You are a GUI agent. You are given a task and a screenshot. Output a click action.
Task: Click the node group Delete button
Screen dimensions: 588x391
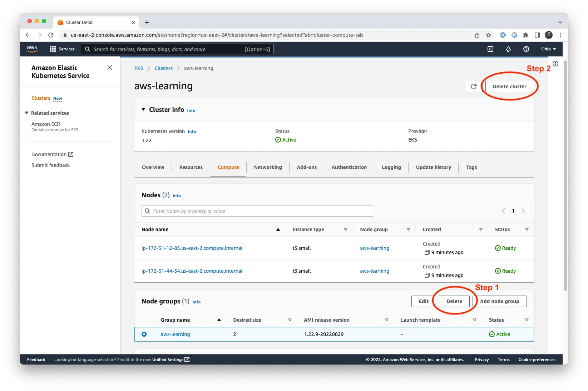[x=454, y=301]
